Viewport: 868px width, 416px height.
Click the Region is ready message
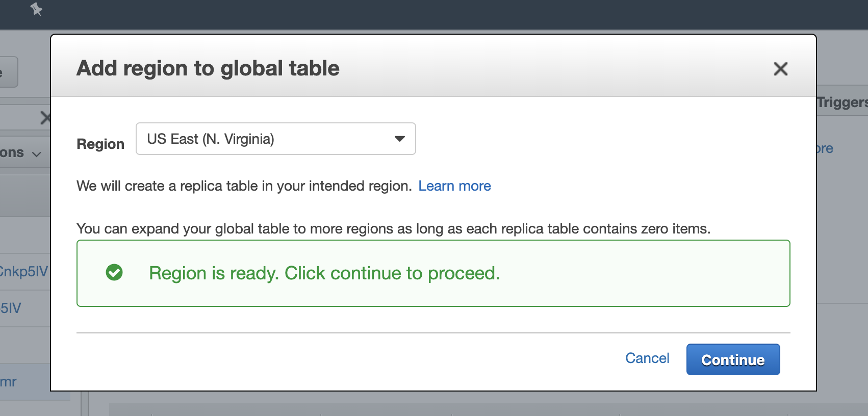pyautogui.click(x=324, y=273)
